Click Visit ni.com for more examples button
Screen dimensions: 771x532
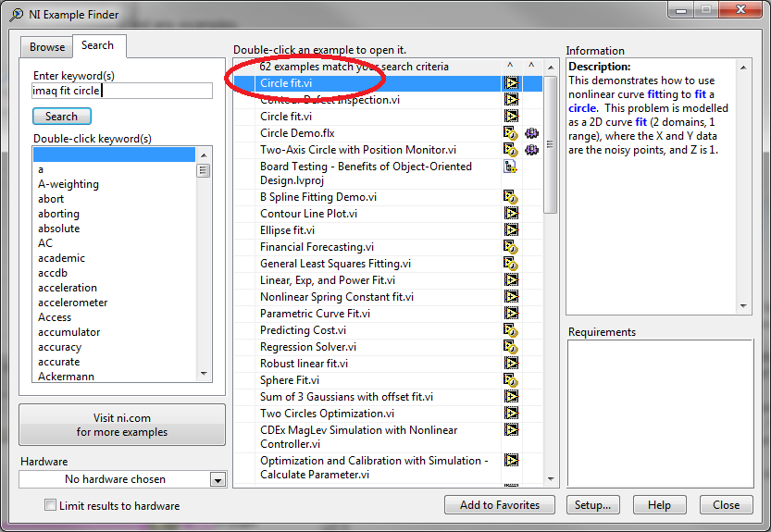pyautogui.click(x=122, y=425)
